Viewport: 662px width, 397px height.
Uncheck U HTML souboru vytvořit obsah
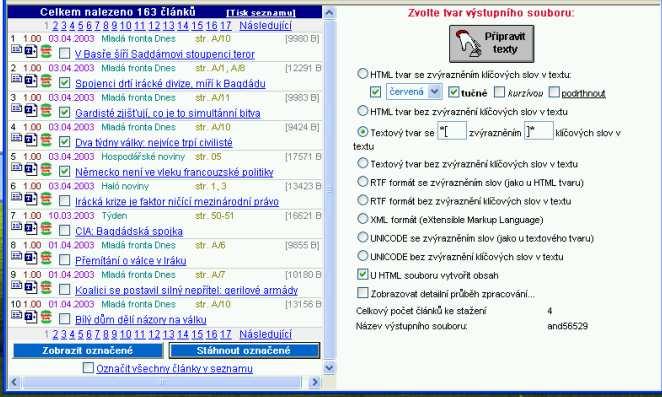coord(362,275)
